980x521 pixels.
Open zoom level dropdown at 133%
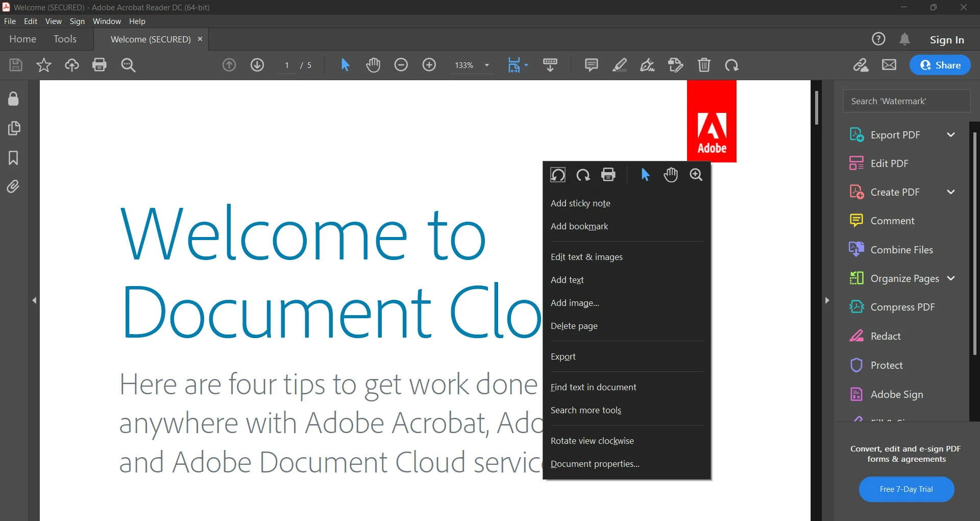pyautogui.click(x=487, y=65)
